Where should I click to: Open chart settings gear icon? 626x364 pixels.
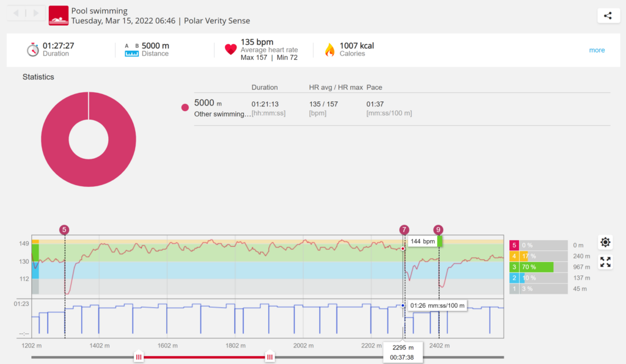coord(605,242)
